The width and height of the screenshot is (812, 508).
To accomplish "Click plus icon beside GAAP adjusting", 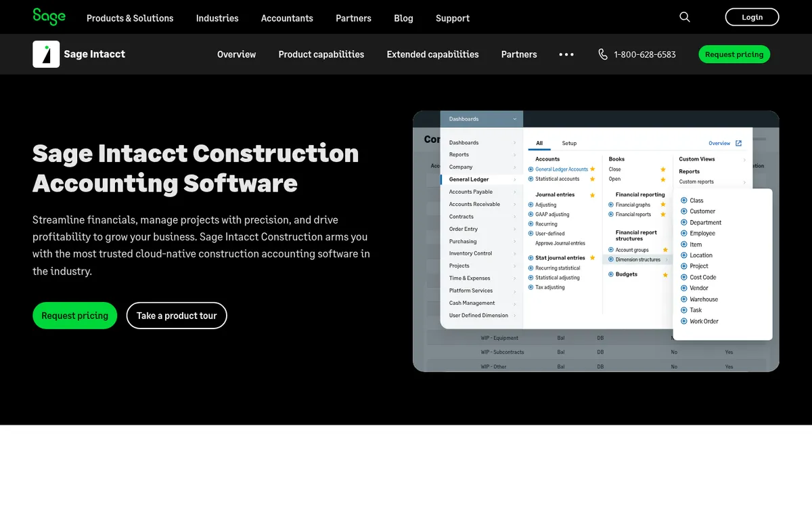I will [531, 214].
